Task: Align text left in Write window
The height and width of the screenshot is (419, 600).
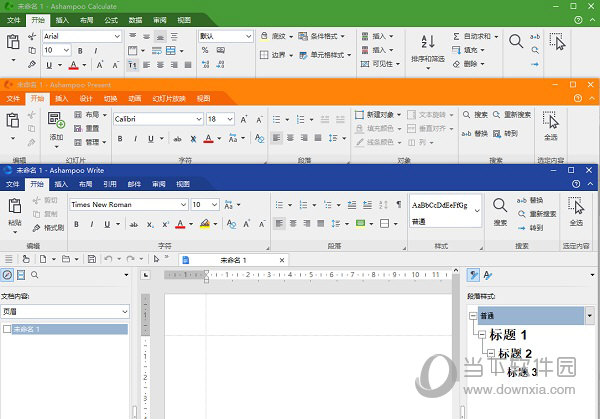Action: pyautogui.click(x=279, y=223)
